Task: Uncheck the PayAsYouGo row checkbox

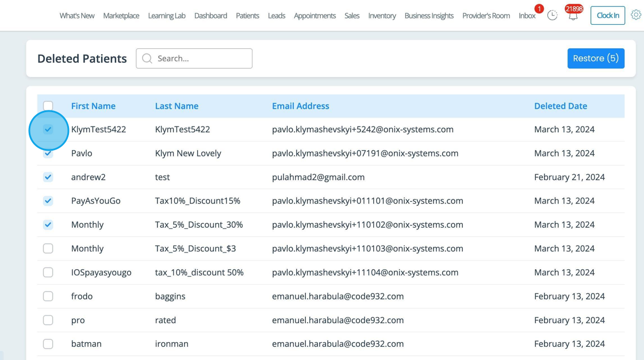Action: tap(48, 201)
